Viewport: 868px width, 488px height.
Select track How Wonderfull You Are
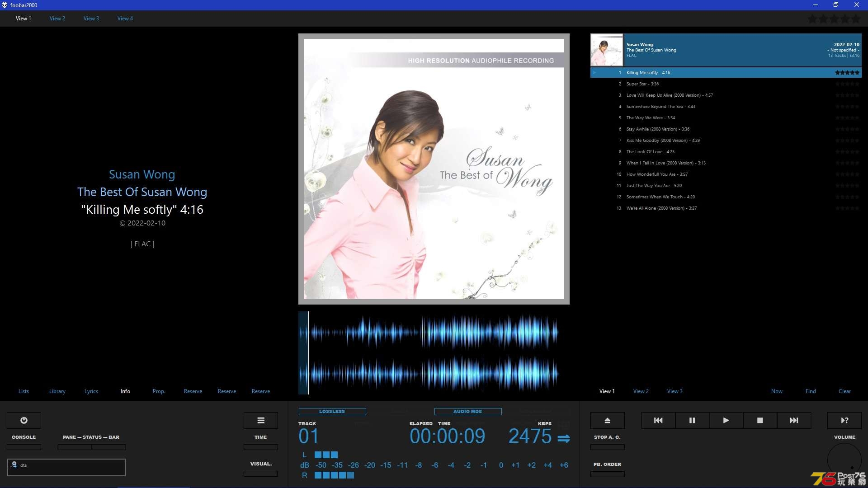pyautogui.click(x=726, y=174)
